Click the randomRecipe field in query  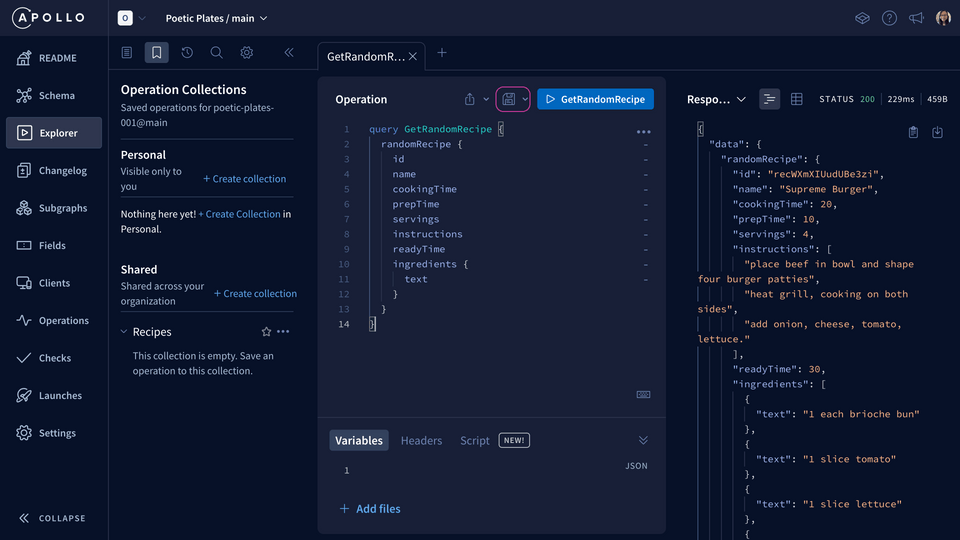[x=416, y=144]
